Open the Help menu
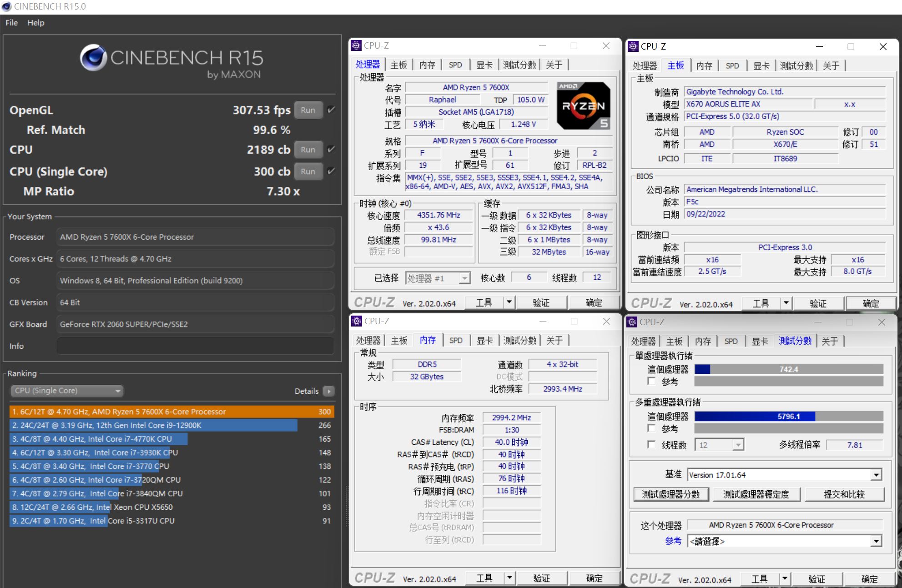Image resolution: width=902 pixels, height=588 pixels. tap(35, 23)
